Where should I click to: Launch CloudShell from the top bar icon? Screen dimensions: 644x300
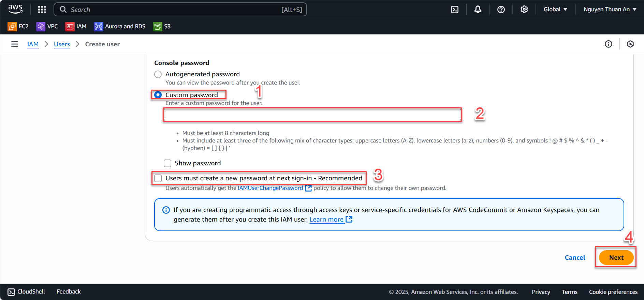tap(455, 10)
